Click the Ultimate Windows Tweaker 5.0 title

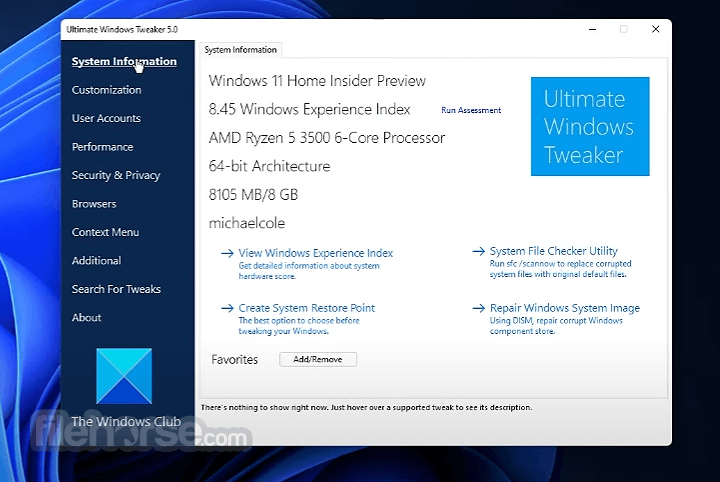pos(122,29)
